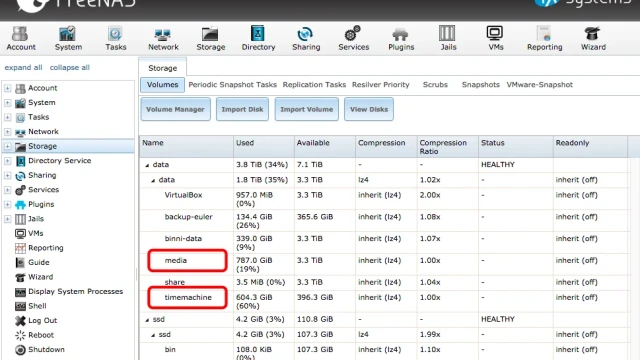Click expand all link

23,67
